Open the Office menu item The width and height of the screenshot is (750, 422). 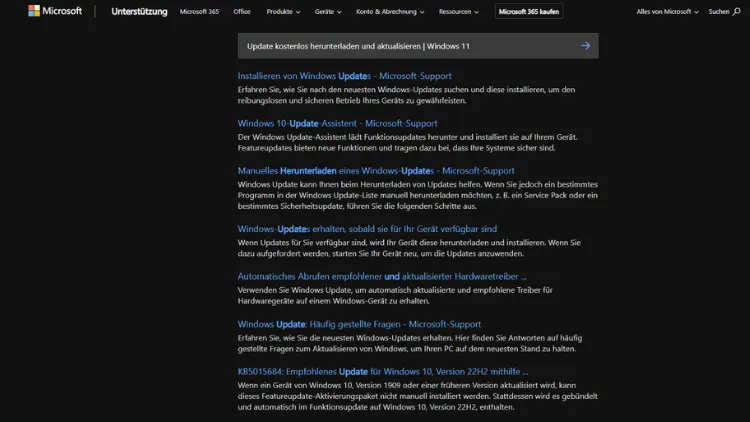tap(242, 11)
